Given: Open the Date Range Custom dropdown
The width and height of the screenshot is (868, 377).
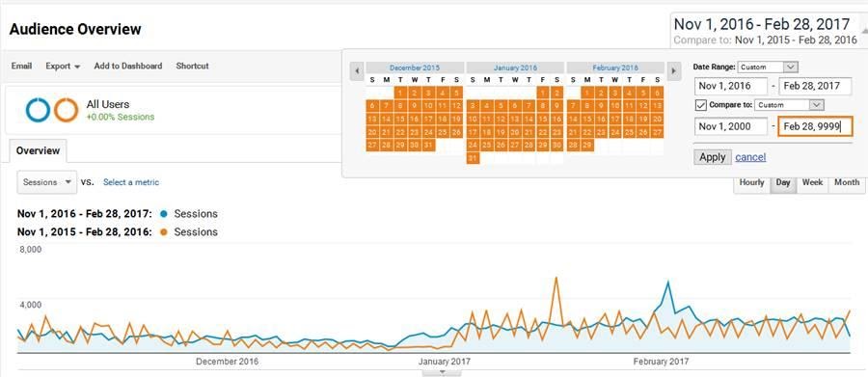Looking at the screenshot, I should pos(768,67).
